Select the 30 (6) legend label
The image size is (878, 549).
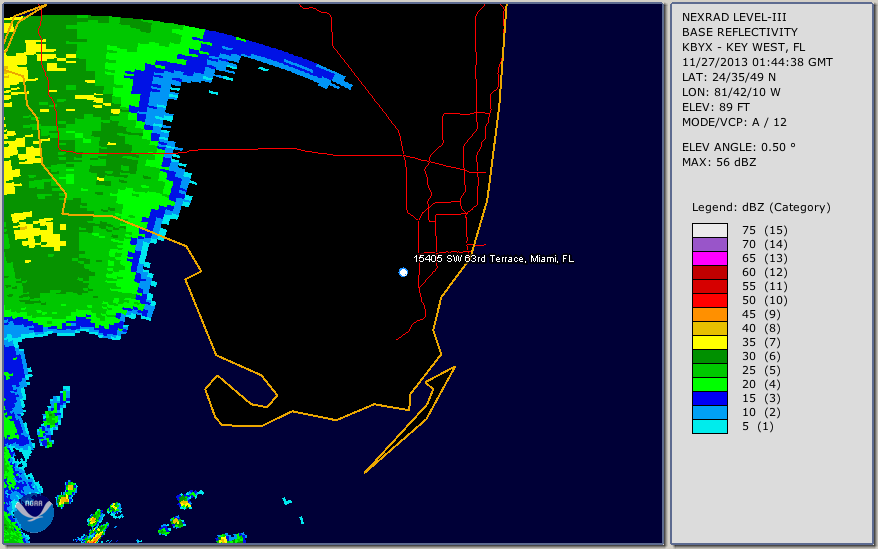(x=761, y=356)
